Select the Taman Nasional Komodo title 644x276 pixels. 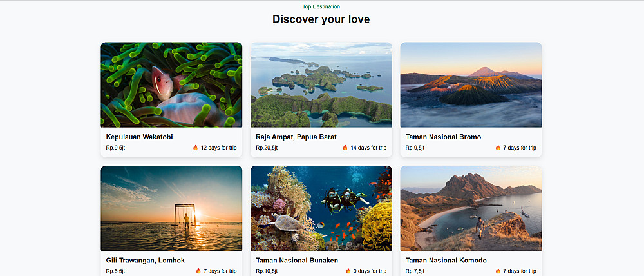(x=446, y=261)
